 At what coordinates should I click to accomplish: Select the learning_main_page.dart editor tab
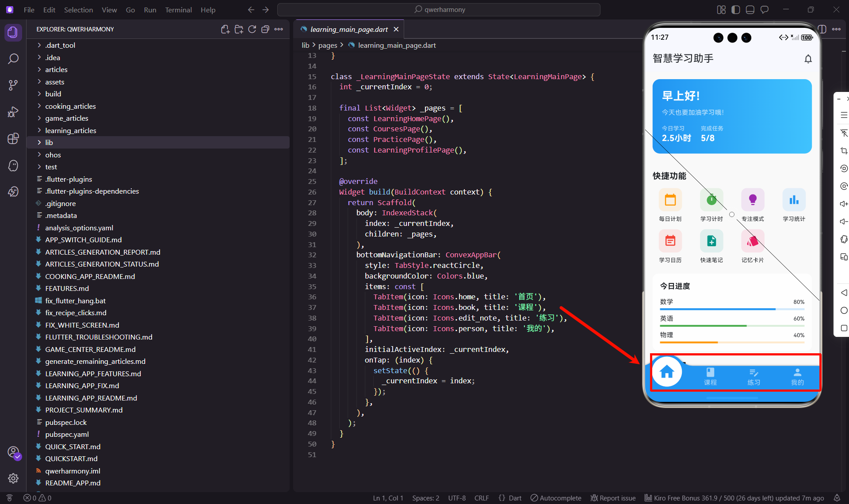pos(348,29)
